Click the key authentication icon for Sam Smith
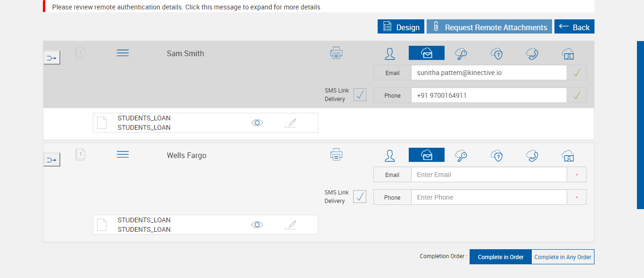This screenshot has width=644, height=278. pyautogui.click(x=461, y=53)
